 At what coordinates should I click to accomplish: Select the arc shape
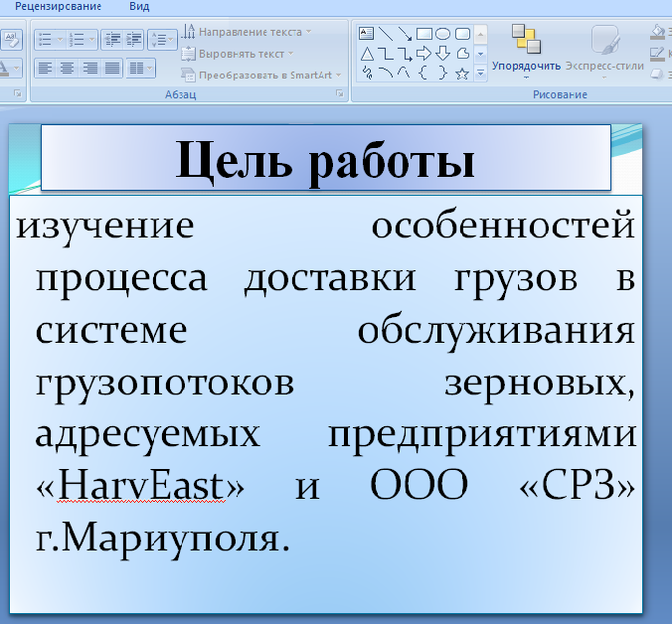386,74
